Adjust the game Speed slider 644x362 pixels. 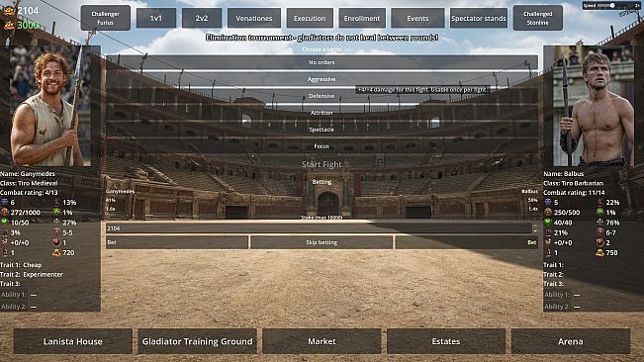[612, 6]
